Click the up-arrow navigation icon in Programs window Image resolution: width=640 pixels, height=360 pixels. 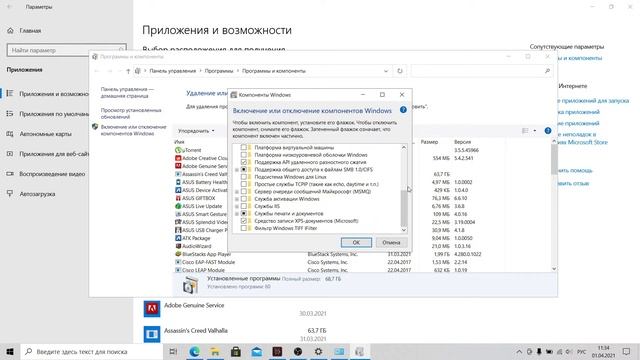128,71
